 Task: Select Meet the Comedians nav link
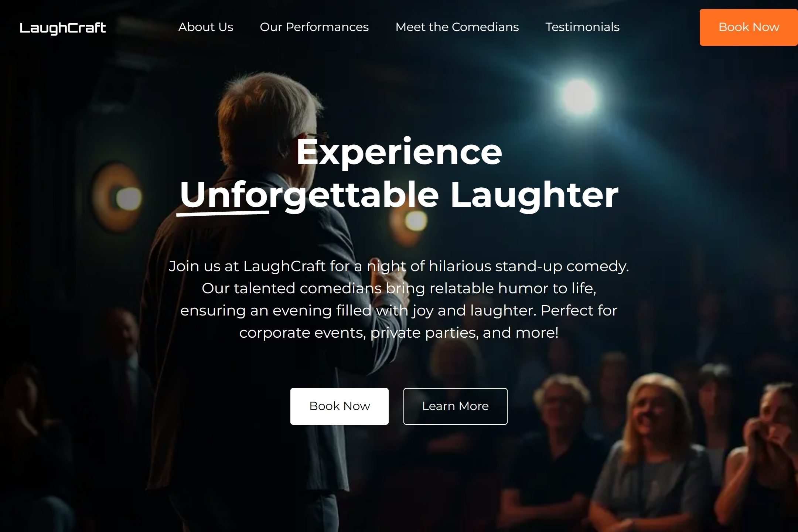(x=457, y=27)
